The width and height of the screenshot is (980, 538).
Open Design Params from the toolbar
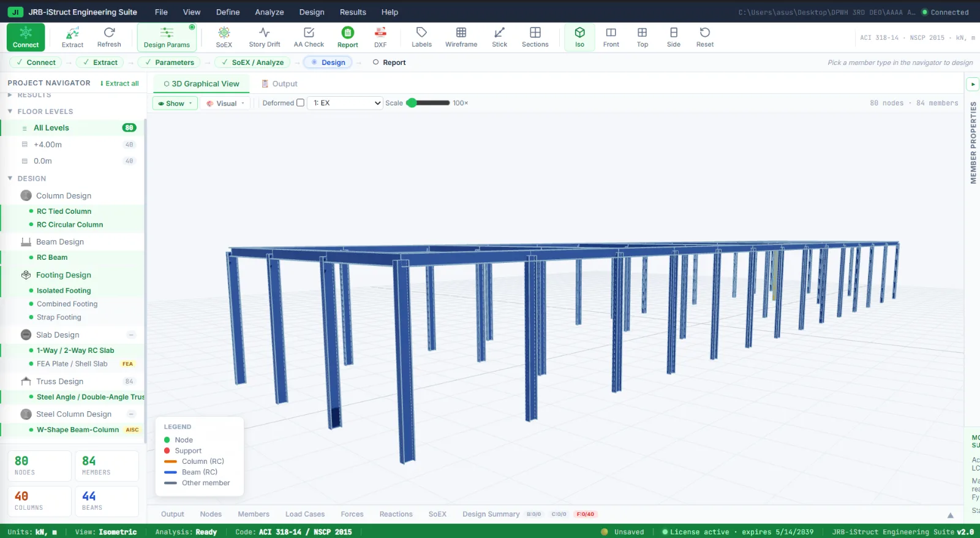167,37
